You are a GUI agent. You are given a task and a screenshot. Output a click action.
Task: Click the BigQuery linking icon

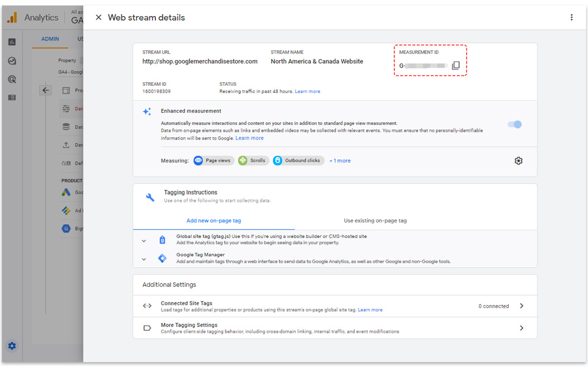pos(66,229)
